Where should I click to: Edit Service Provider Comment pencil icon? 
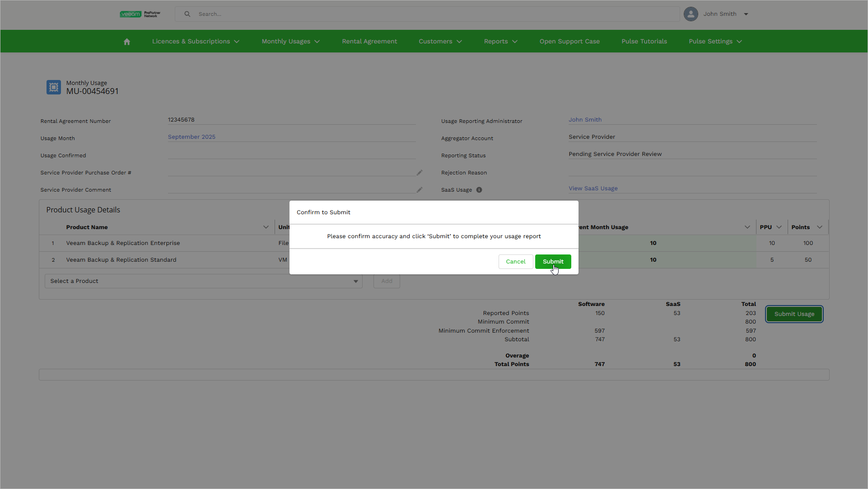coord(420,190)
